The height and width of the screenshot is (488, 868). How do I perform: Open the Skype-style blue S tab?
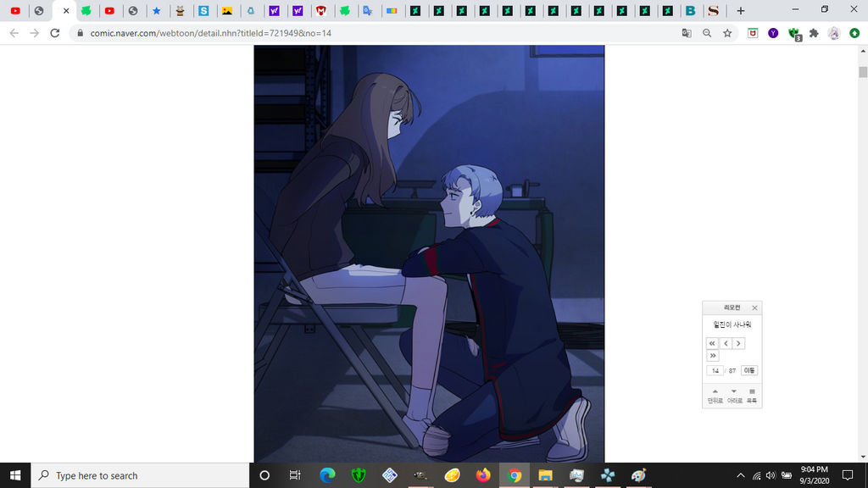click(x=203, y=10)
